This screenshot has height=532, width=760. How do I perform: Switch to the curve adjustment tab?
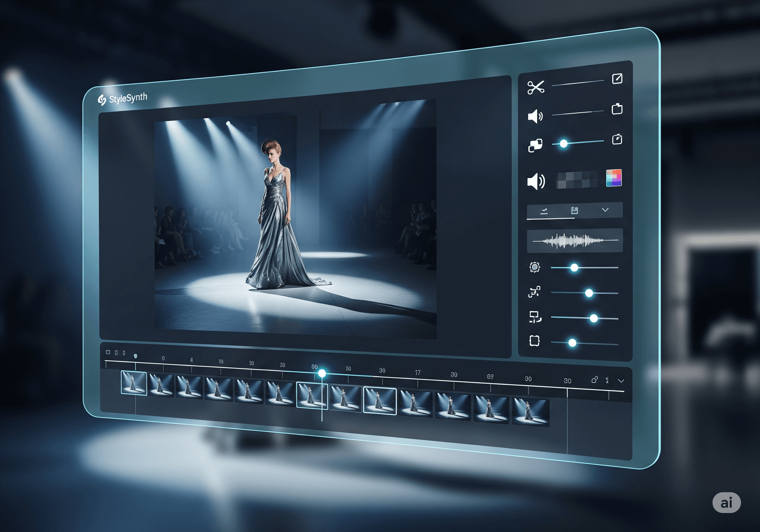pos(544,210)
